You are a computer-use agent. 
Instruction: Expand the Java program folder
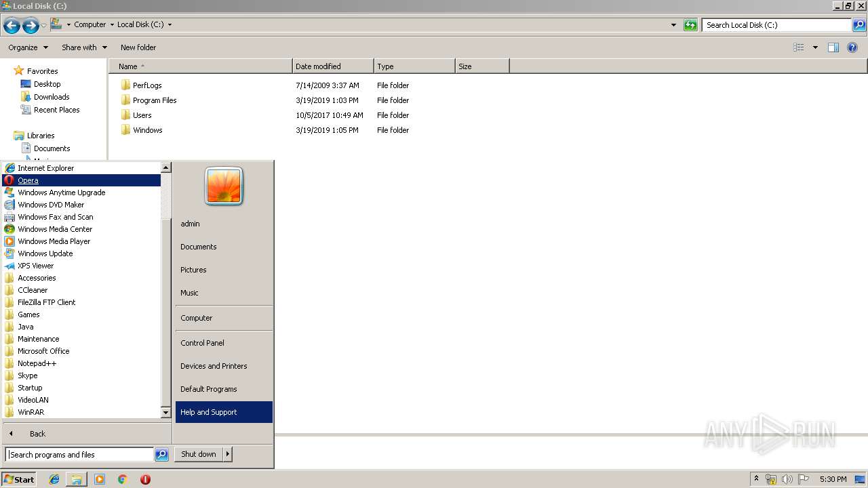81,327
